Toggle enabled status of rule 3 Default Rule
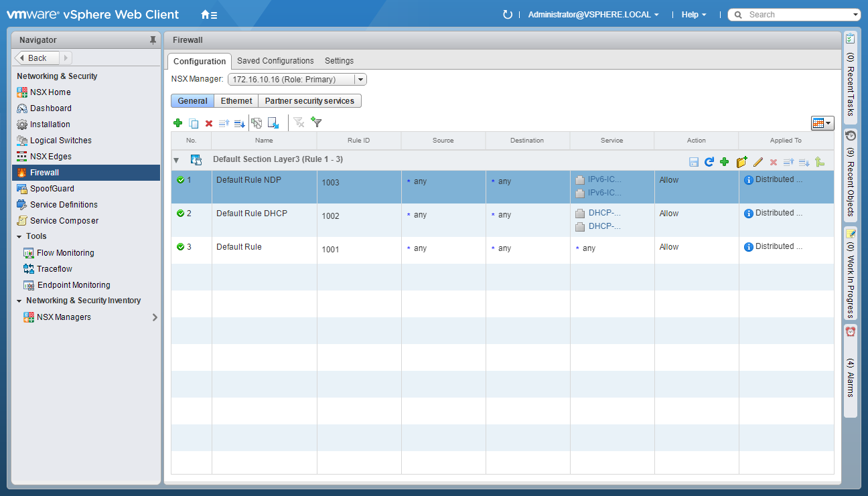 pyautogui.click(x=180, y=247)
